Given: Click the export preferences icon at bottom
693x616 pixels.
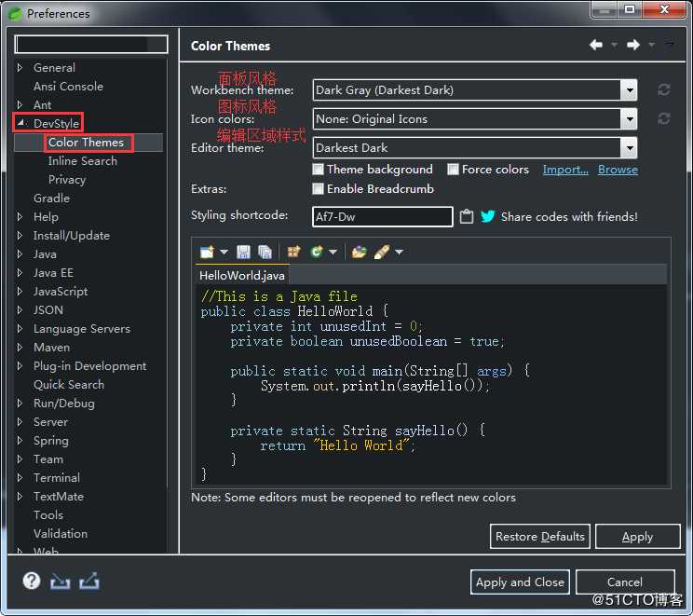Looking at the screenshot, I should point(89,582).
